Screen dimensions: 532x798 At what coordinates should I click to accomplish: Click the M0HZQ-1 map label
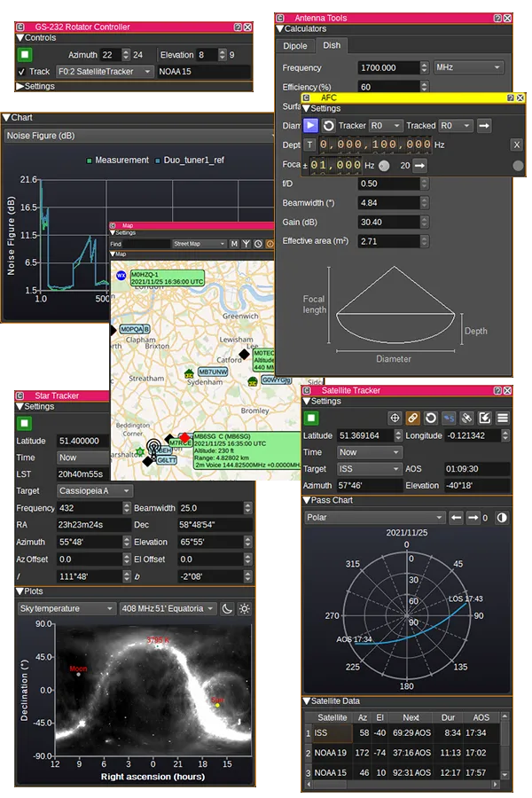click(167, 278)
